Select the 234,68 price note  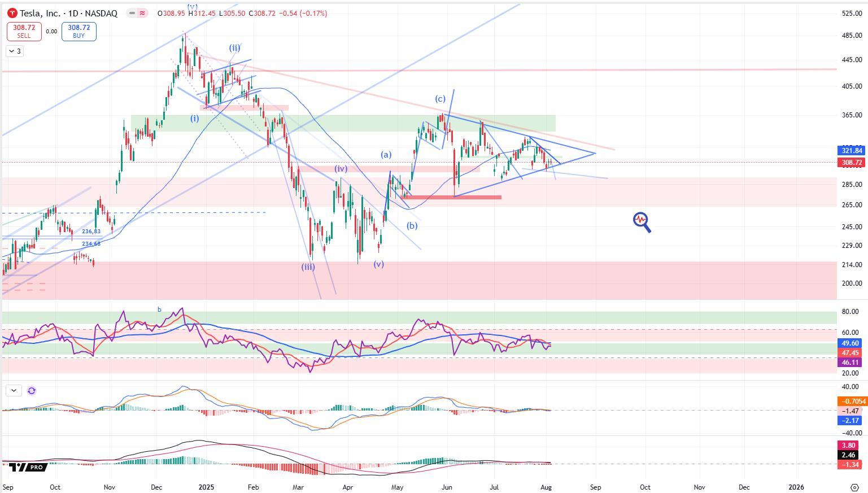[91, 244]
